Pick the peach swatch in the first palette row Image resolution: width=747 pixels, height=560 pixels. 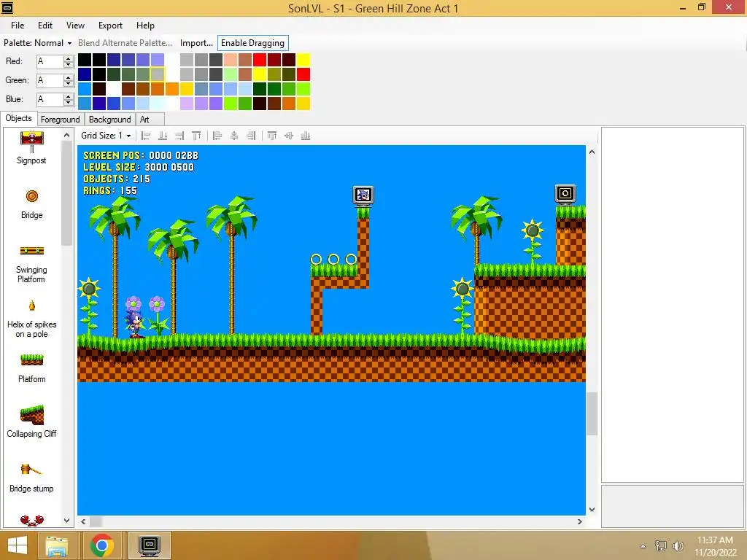click(x=231, y=60)
